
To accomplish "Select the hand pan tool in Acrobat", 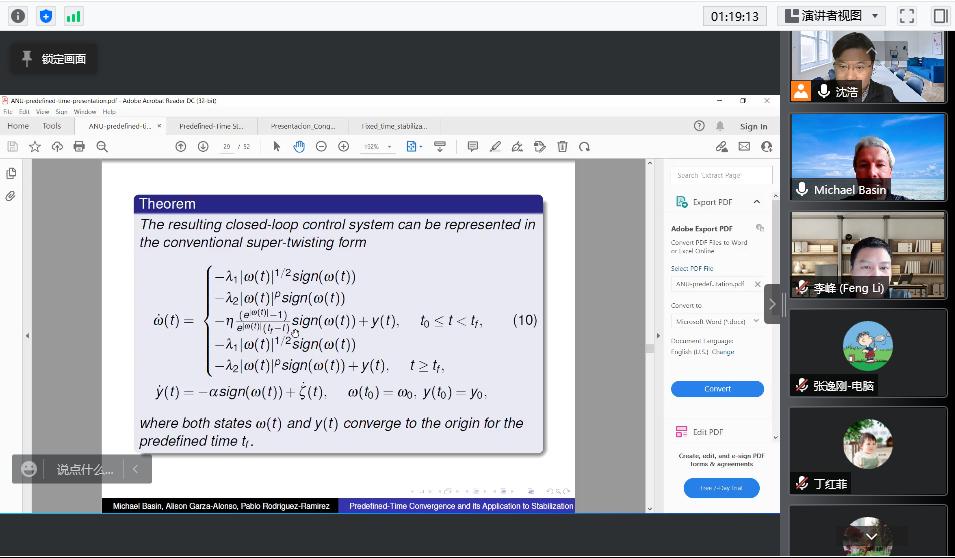I will tap(299, 146).
